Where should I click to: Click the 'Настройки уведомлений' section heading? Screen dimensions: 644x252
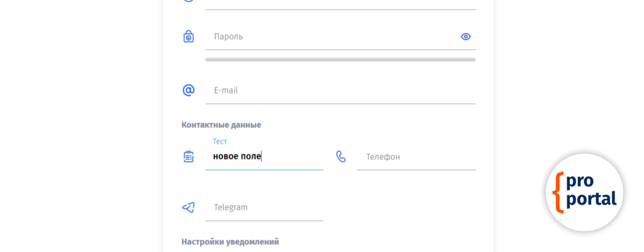[x=230, y=241]
